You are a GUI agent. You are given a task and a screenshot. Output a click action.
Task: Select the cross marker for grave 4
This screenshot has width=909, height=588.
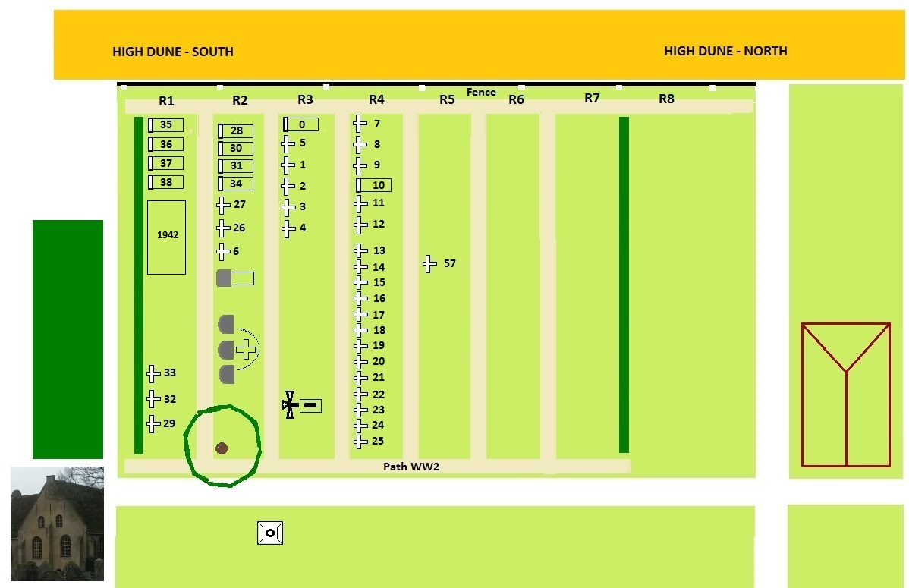coord(288,228)
